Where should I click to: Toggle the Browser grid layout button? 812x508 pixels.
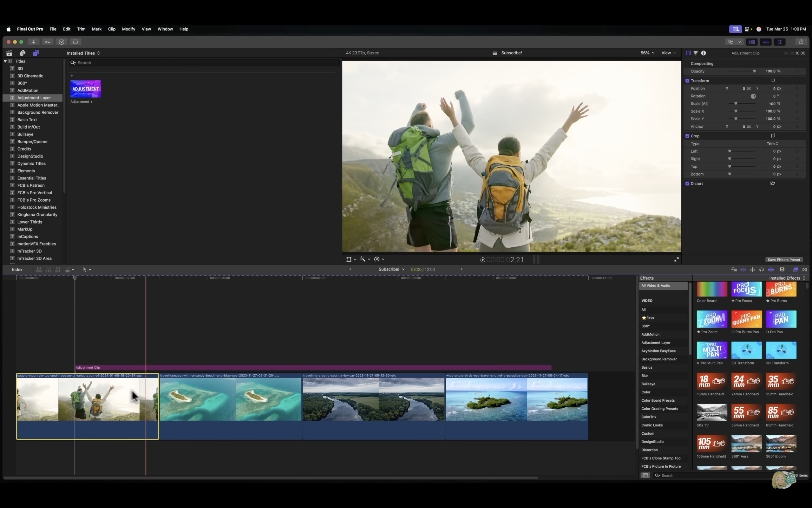752,42
